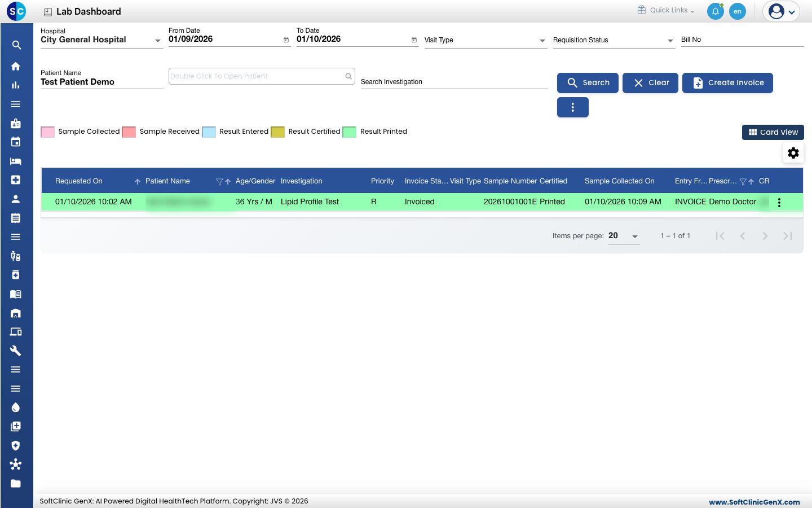The height and width of the screenshot is (508, 812).
Task: Open the From Date calendar picker
Action: coord(286,40)
